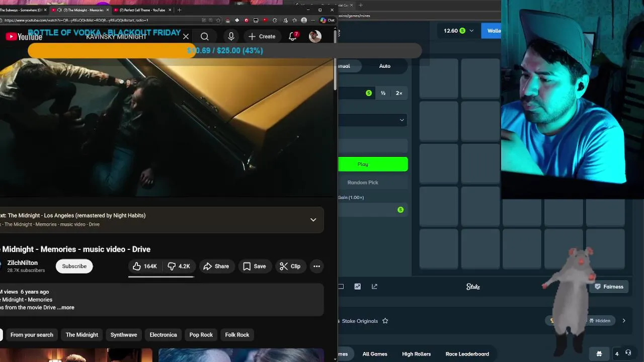This screenshot has height=362, width=644.
Task: Open Copilot Chat in the browser toolbar
Action: [328, 20]
